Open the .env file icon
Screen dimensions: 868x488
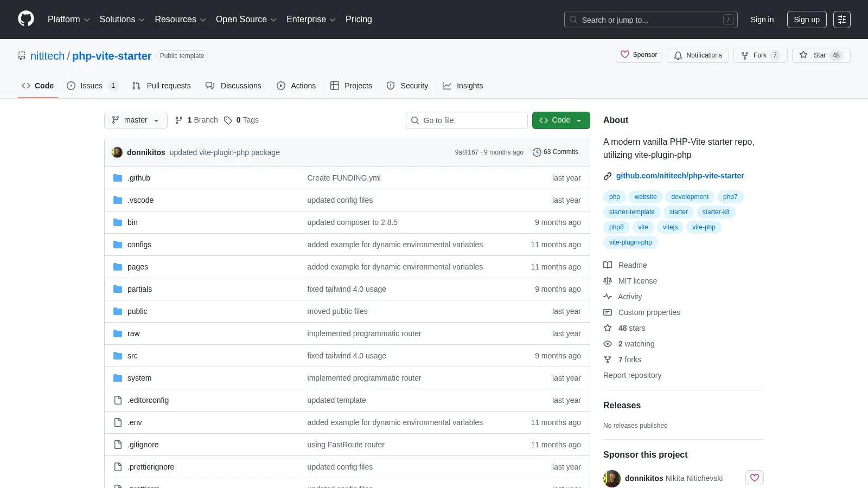[x=118, y=422]
